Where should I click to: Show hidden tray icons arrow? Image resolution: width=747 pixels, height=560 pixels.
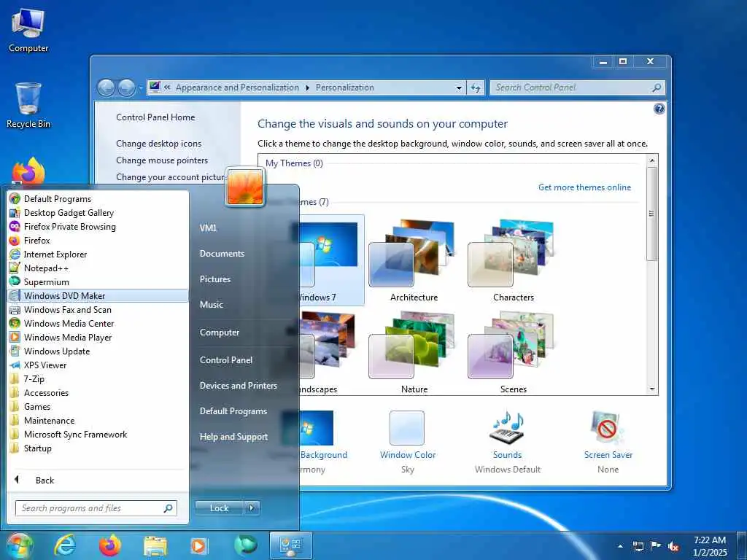620,546
